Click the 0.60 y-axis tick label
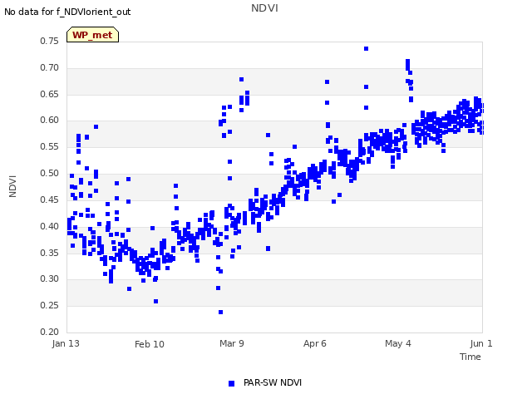532x399 pixels. [50, 120]
